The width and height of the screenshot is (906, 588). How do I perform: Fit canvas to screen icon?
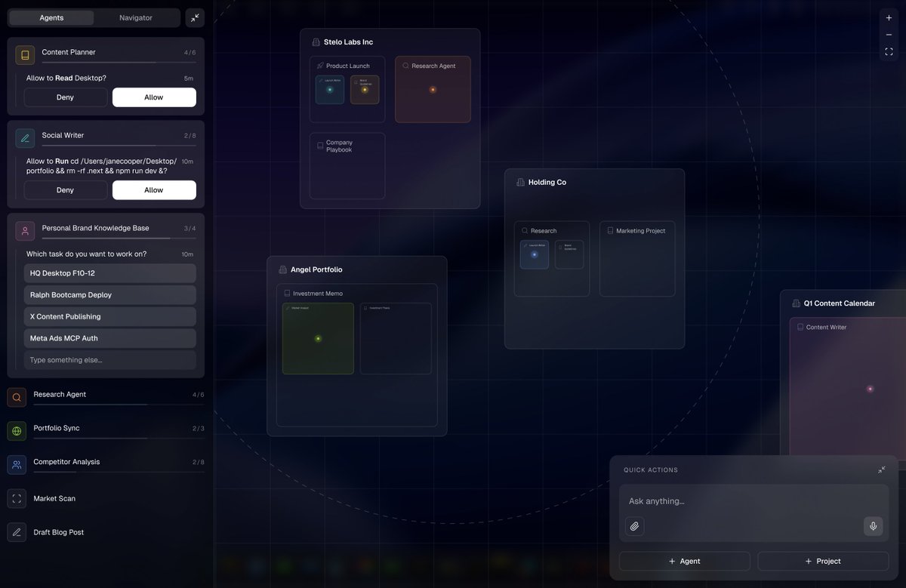[x=889, y=52]
